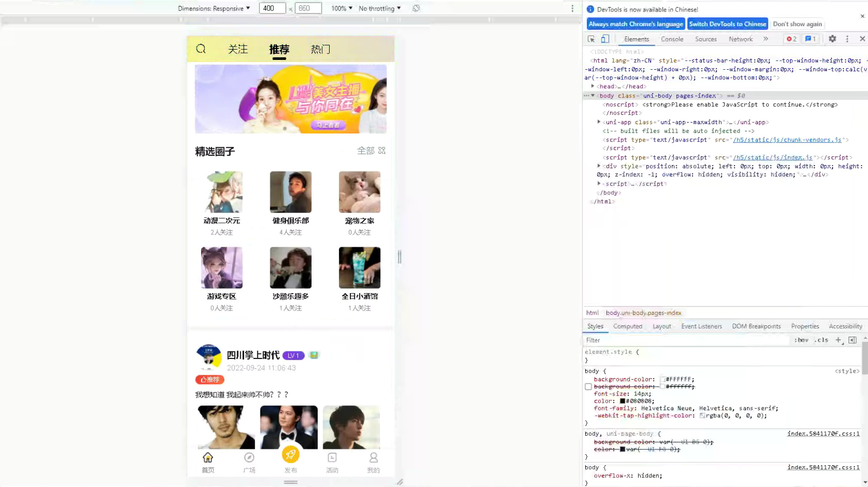868x487 pixels.
Task: Open the device toolbar more options menu
Action: [572, 8]
